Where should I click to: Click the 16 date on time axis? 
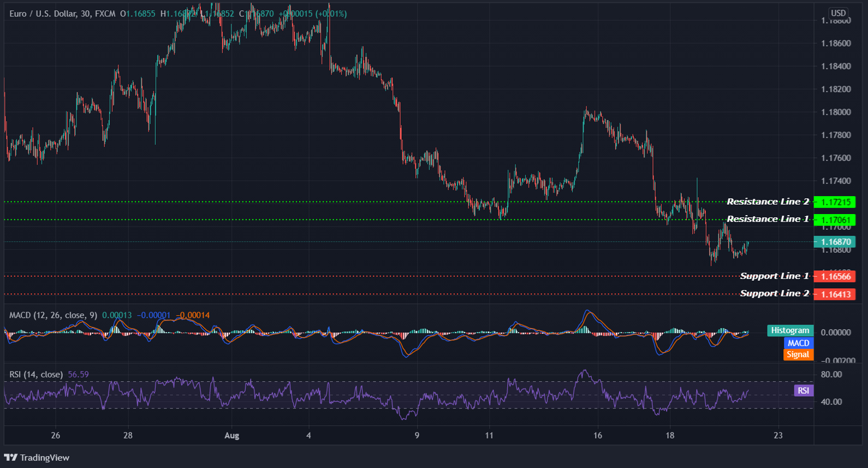(x=598, y=435)
